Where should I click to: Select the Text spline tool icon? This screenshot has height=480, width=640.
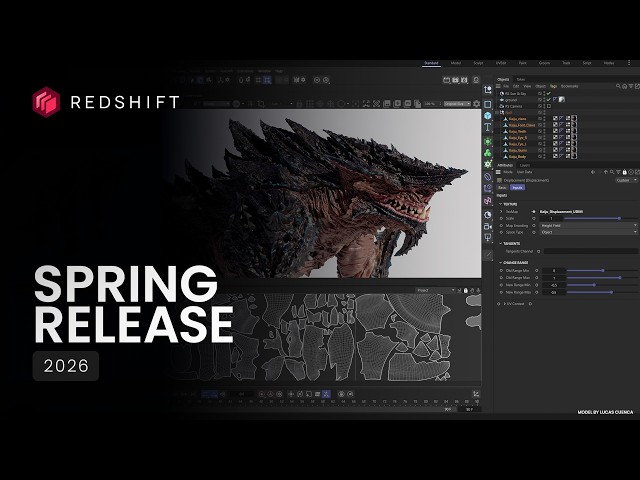pos(487,127)
